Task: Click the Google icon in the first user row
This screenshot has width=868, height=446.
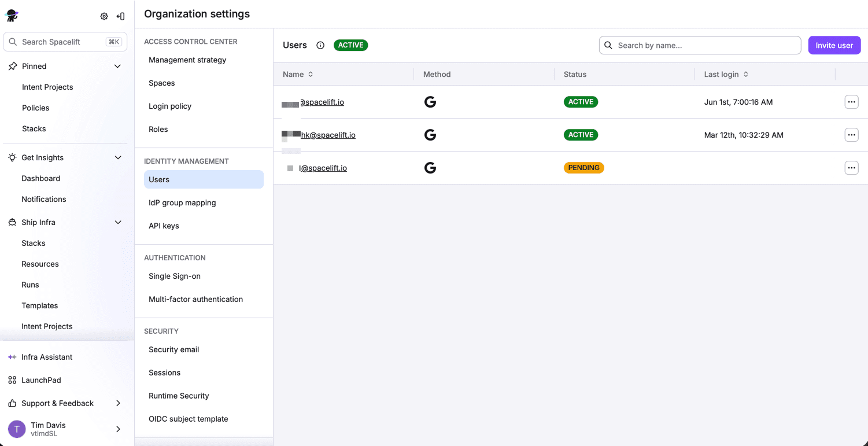Action: click(x=430, y=102)
